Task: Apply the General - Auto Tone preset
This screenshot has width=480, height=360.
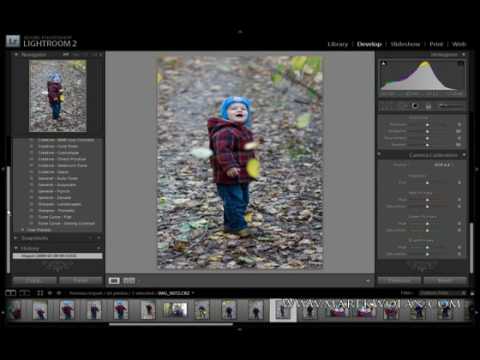Action: 58,178
